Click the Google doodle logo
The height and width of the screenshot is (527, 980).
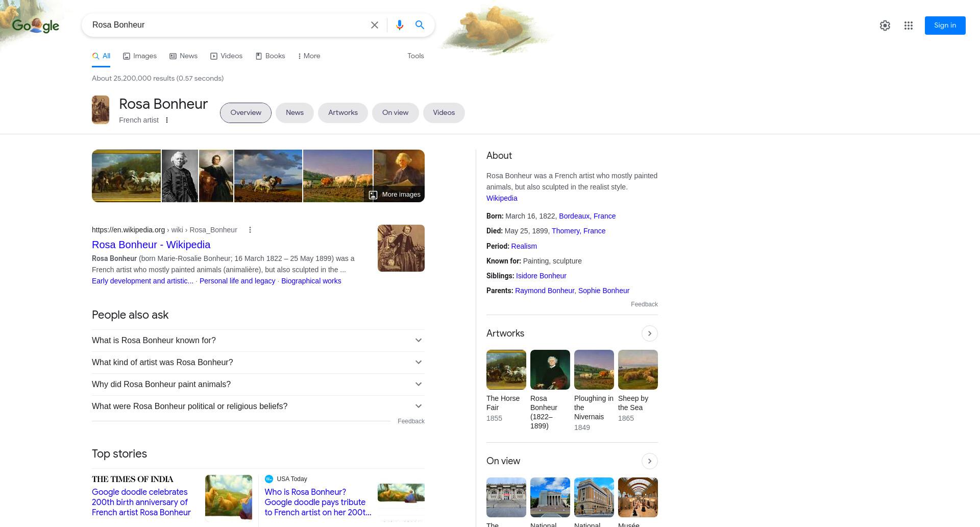(36, 26)
